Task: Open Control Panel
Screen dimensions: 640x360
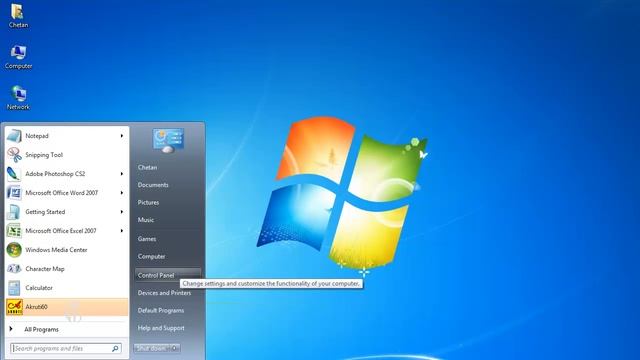Action: coord(168,275)
